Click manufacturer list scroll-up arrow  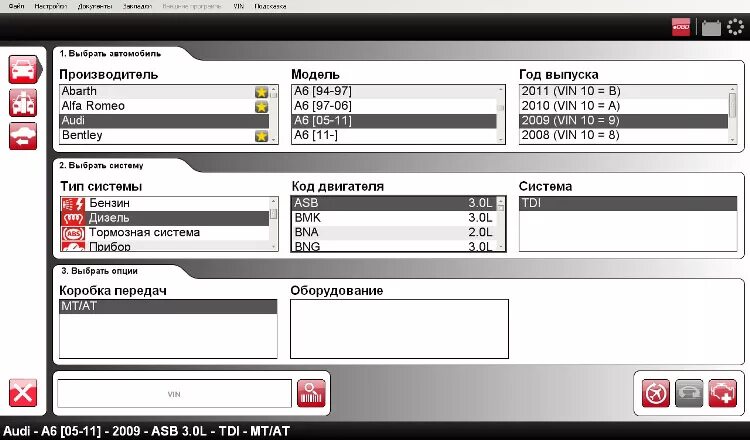tap(274, 88)
